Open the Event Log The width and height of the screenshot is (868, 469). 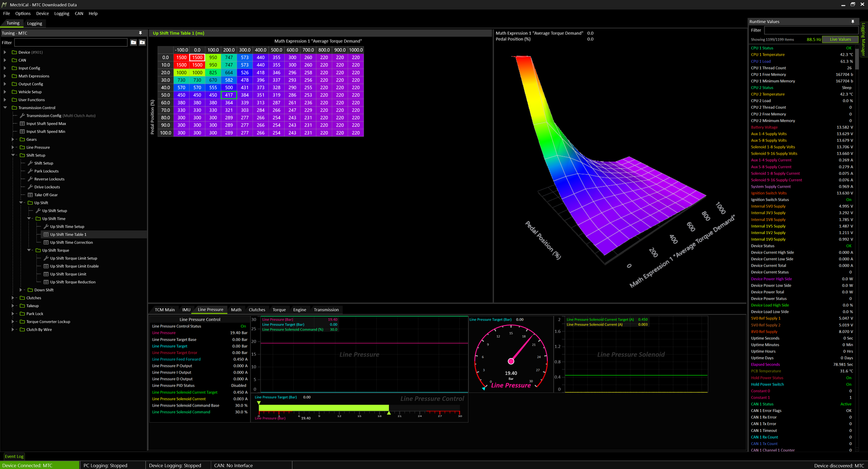click(14, 457)
